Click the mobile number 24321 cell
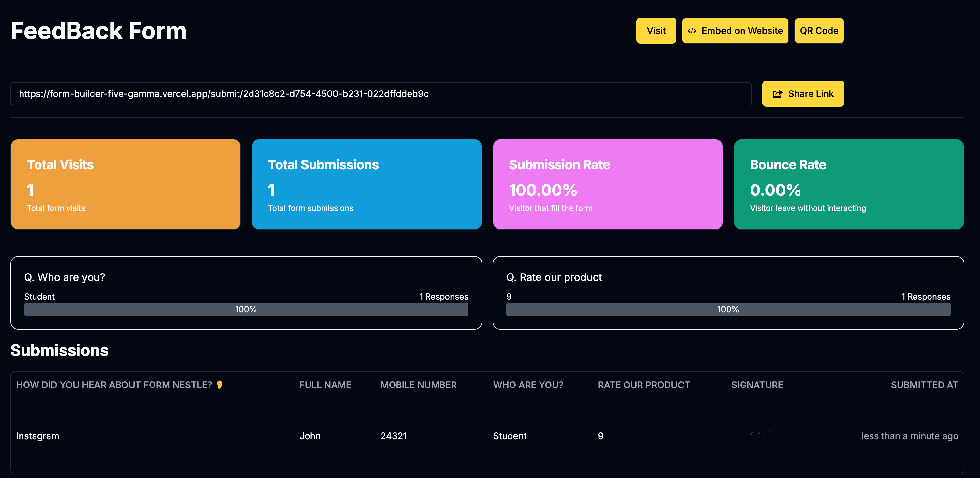Viewport: 980px width, 478px height. click(x=394, y=436)
